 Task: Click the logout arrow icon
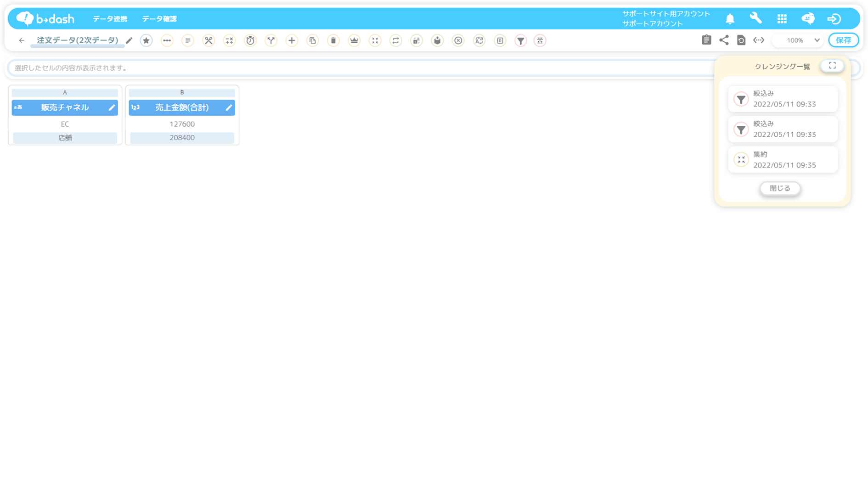click(x=834, y=19)
